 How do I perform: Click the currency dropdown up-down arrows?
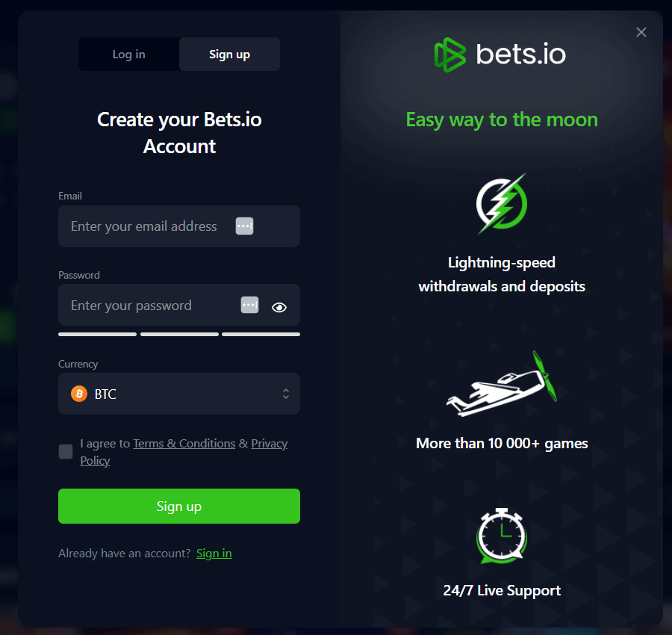click(285, 394)
